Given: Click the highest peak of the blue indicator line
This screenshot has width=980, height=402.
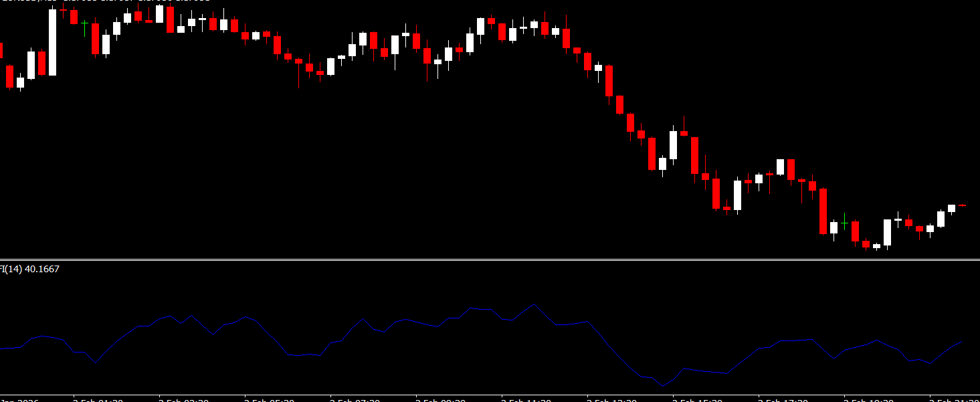Looking at the screenshot, I should 534,304.
